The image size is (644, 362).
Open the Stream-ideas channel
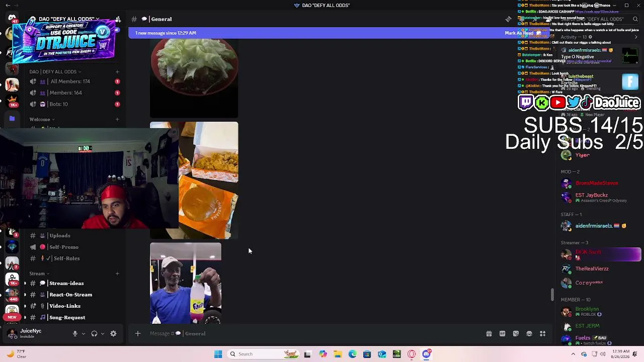(74, 284)
